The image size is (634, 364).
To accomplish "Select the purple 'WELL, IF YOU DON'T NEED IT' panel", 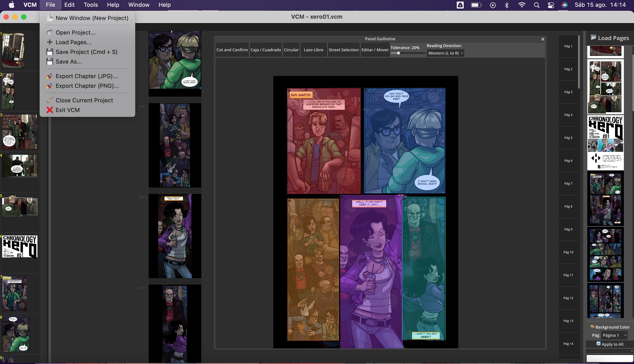I will click(371, 272).
